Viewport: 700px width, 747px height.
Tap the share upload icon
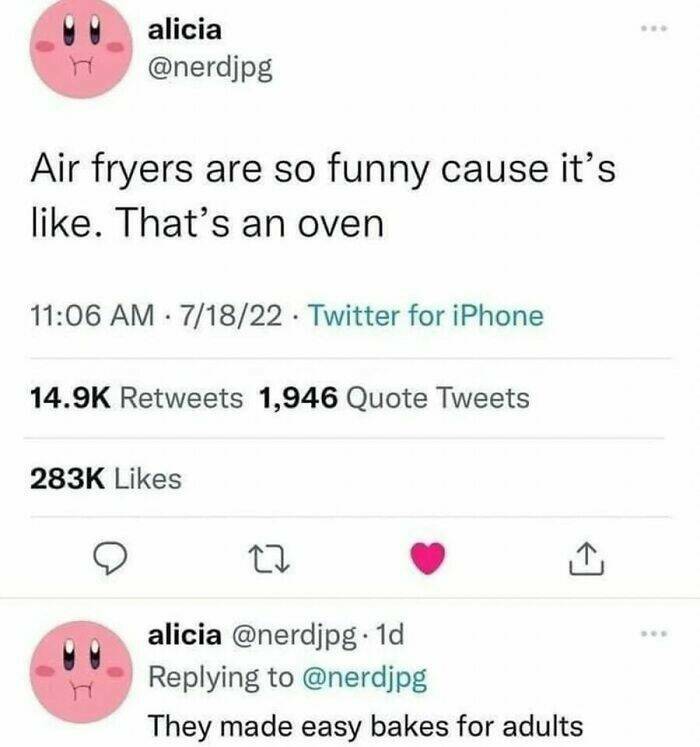tap(587, 558)
